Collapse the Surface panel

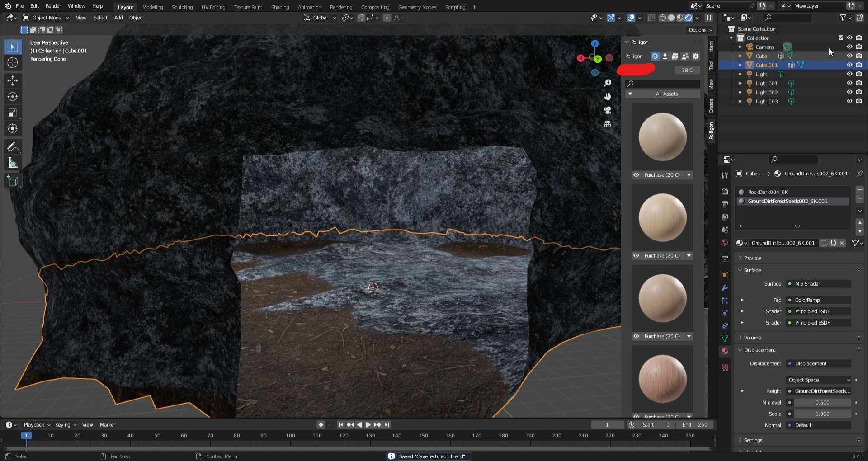752,270
